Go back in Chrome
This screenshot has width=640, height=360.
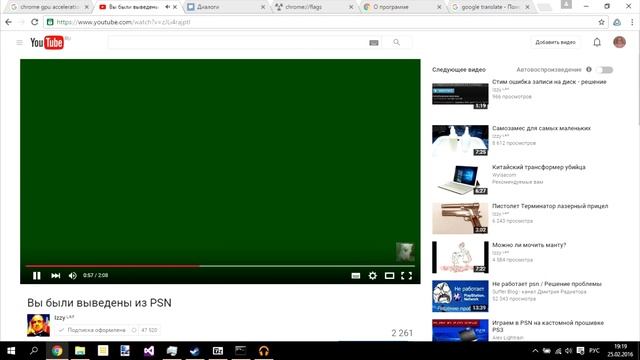click(9, 22)
